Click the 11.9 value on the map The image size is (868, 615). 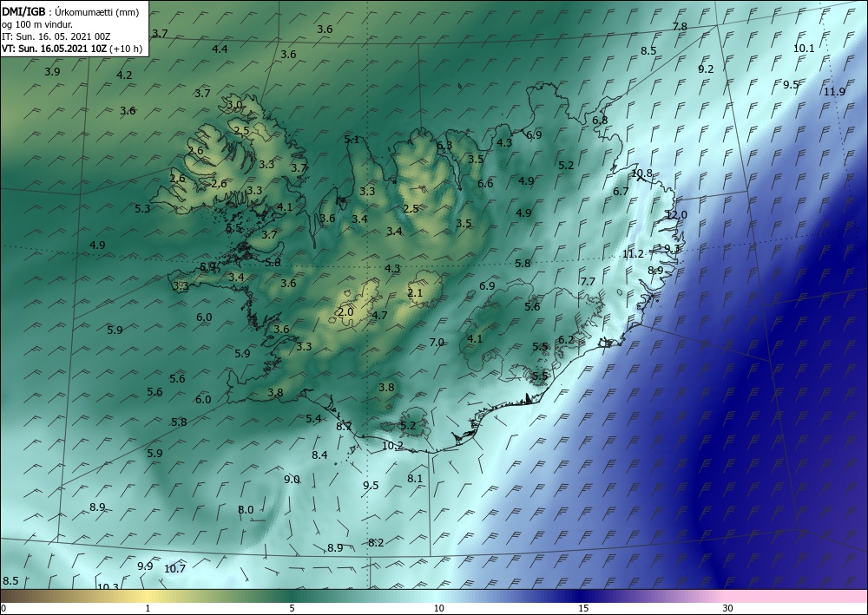point(834,92)
